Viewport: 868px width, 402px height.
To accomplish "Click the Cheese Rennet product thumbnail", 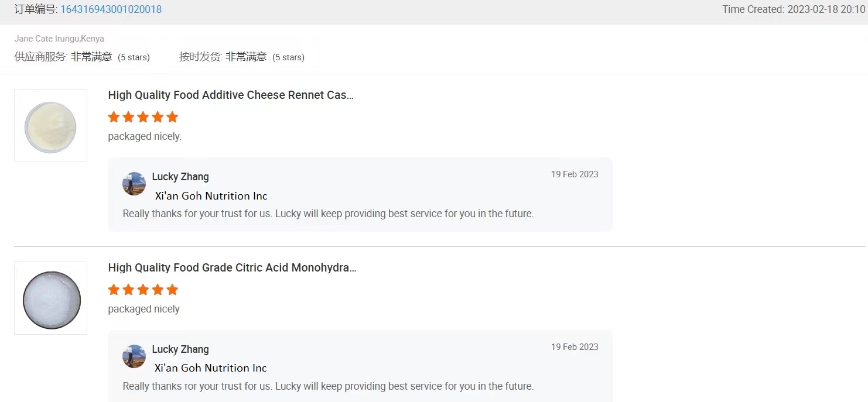I will click(50, 125).
